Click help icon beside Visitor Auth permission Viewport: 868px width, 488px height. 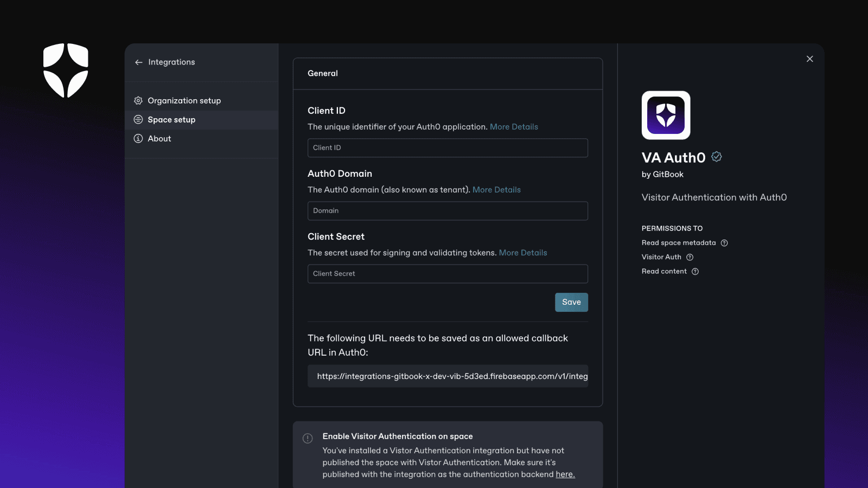(x=690, y=257)
